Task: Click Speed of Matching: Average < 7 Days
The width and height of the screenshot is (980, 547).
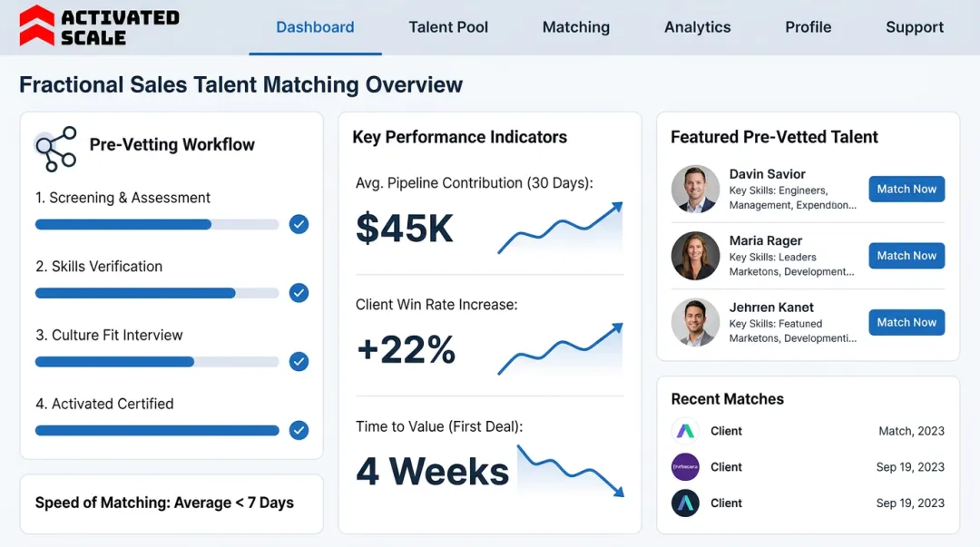Action: point(164,503)
